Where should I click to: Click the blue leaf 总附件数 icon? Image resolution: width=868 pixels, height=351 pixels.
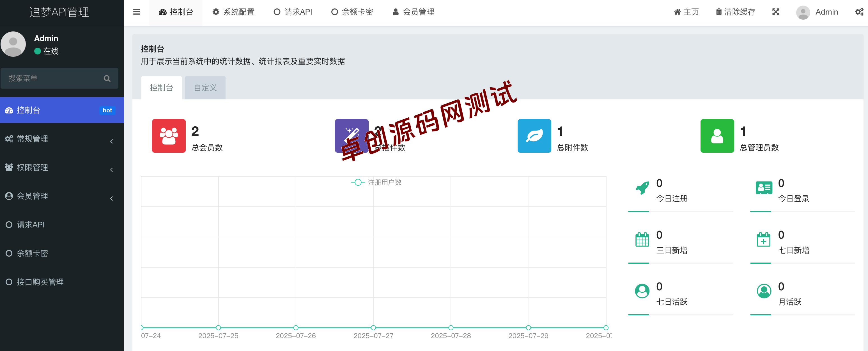(534, 136)
